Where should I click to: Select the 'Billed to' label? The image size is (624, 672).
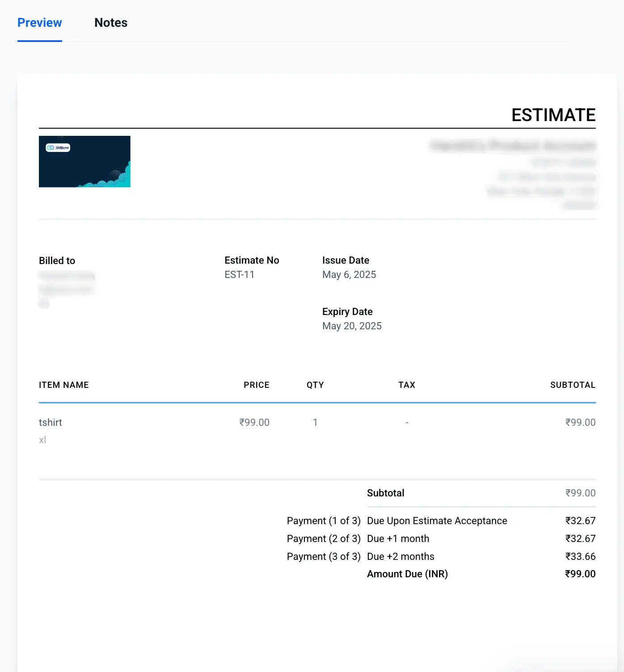[x=57, y=260]
